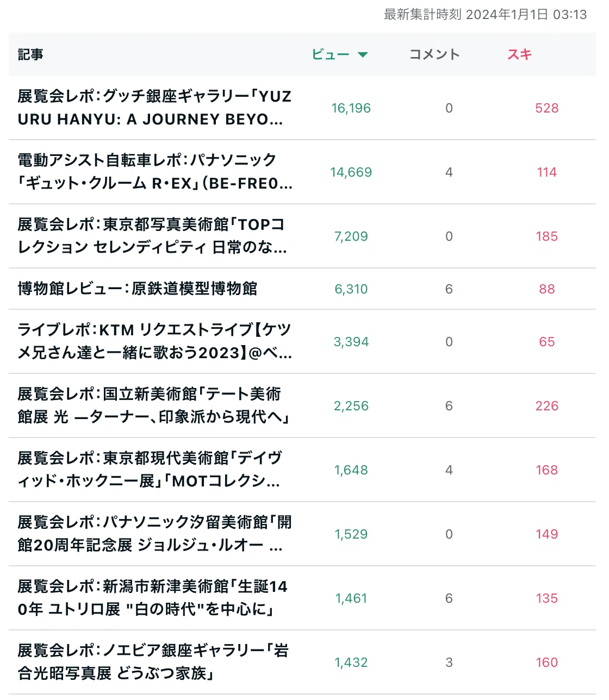Screen dimensions: 609x700
Task: Open the パナソニック ギュット・クルーム bicycle article
Action: pos(155,172)
